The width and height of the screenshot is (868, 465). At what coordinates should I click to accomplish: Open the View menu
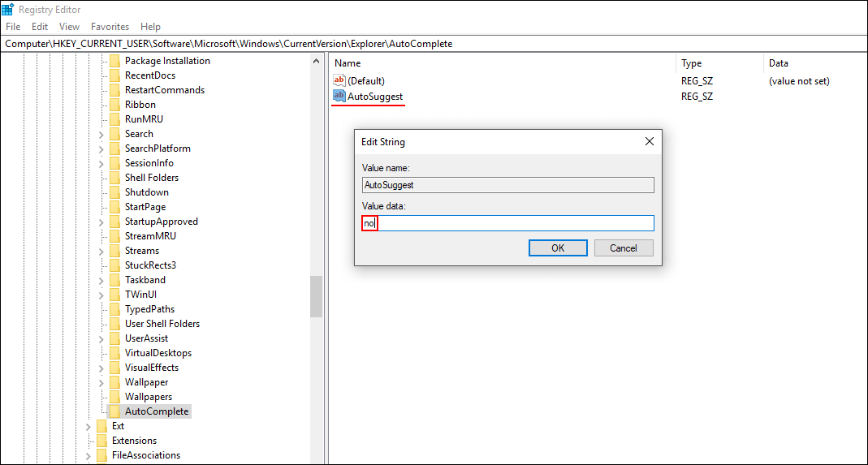point(69,27)
